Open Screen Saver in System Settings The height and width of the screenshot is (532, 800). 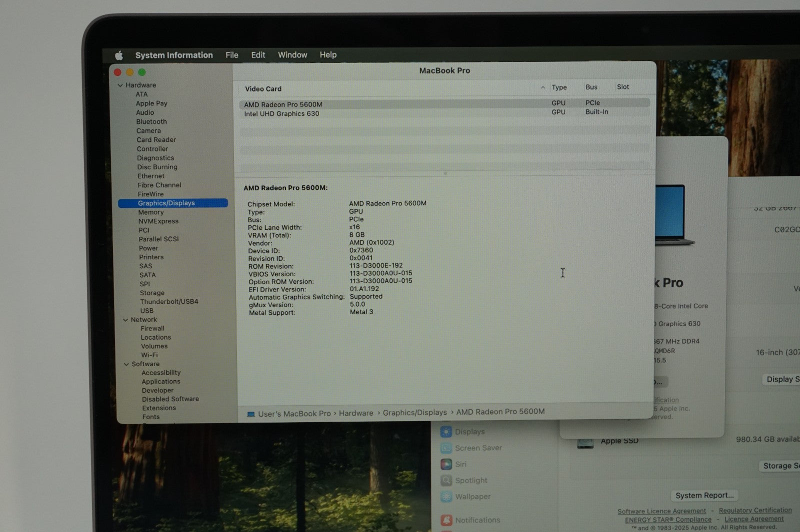click(471, 448)
